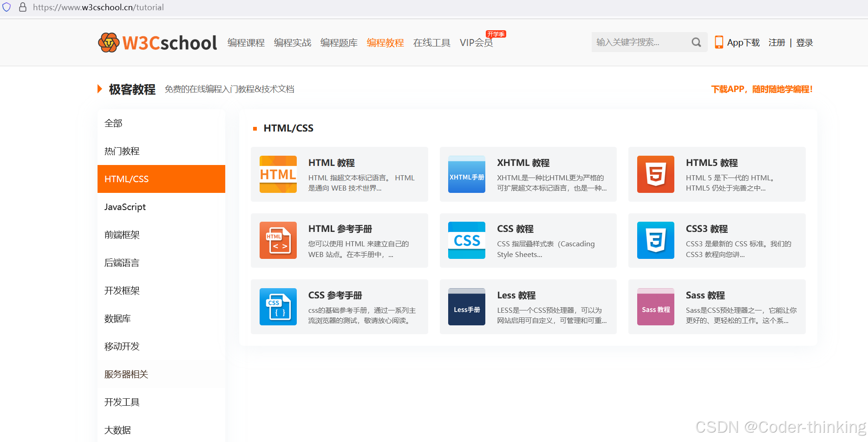Select 前端框架 in the sidebar
Screen dimensions: 868x442
[161, 235]
